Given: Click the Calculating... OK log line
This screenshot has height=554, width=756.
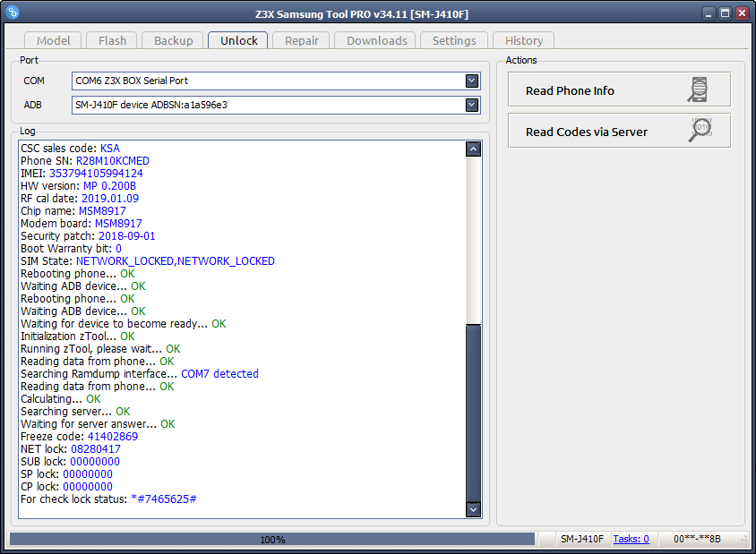Looking at the screenshot, I should tap(61, 399).
